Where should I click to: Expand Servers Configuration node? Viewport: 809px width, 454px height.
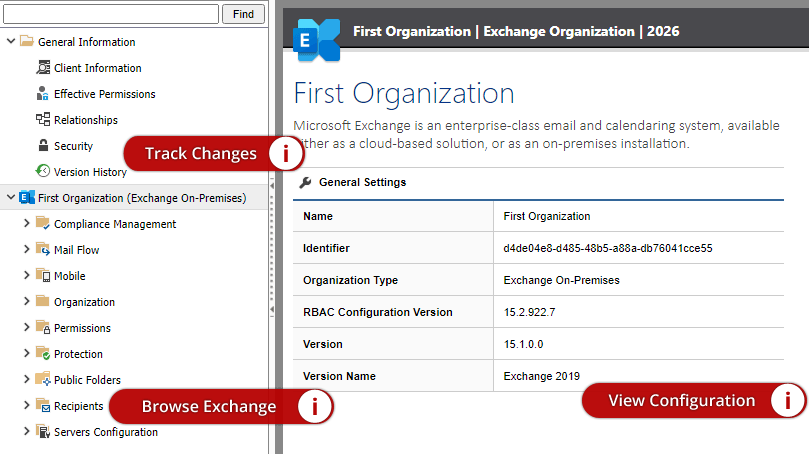pos(27,431)
